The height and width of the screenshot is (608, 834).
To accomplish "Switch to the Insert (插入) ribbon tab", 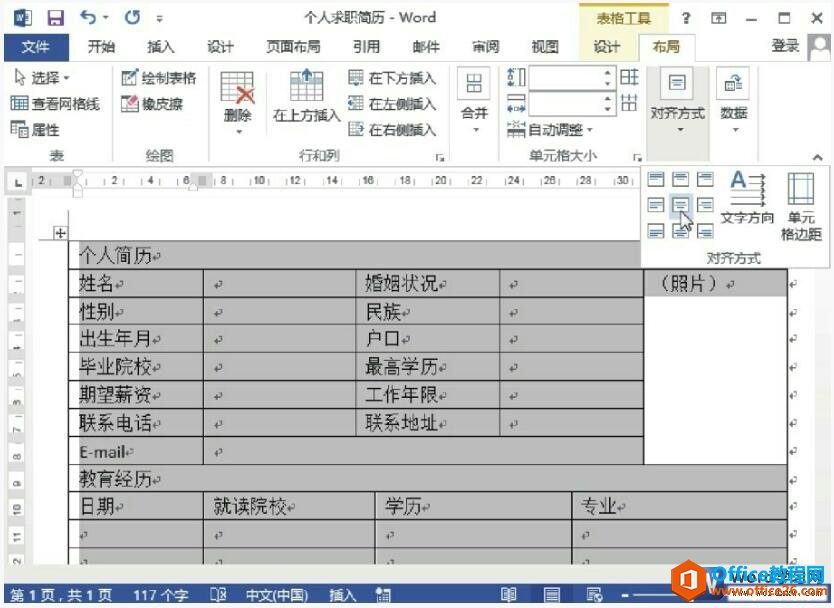I will [161, 47].
